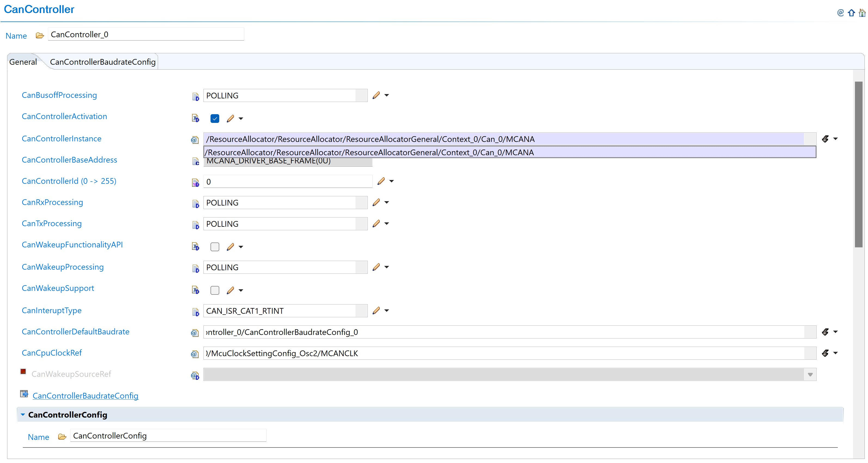Click folder icon next to CanController_0 name
This screenshot has width=868, height=463.
[x=40, y=35]
